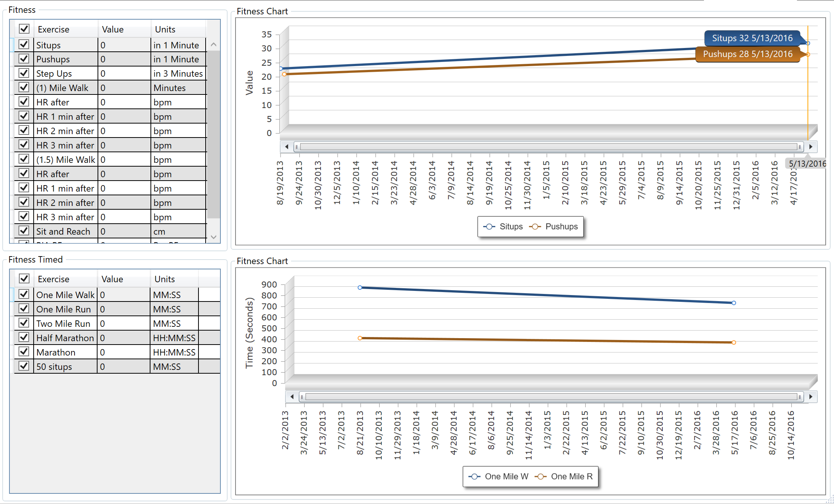Click left scroll arrow on bottom chart

pyautogui.click(x=292, y=396)
